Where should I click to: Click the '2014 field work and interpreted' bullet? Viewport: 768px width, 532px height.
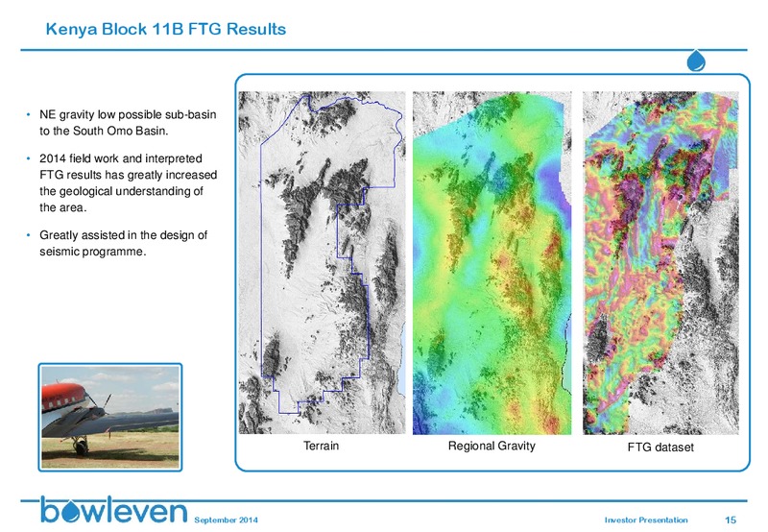[x=128, y=182]
